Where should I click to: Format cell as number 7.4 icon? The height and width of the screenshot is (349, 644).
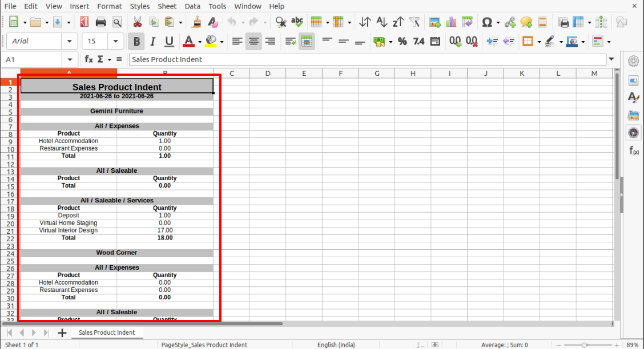pos(418,41)
